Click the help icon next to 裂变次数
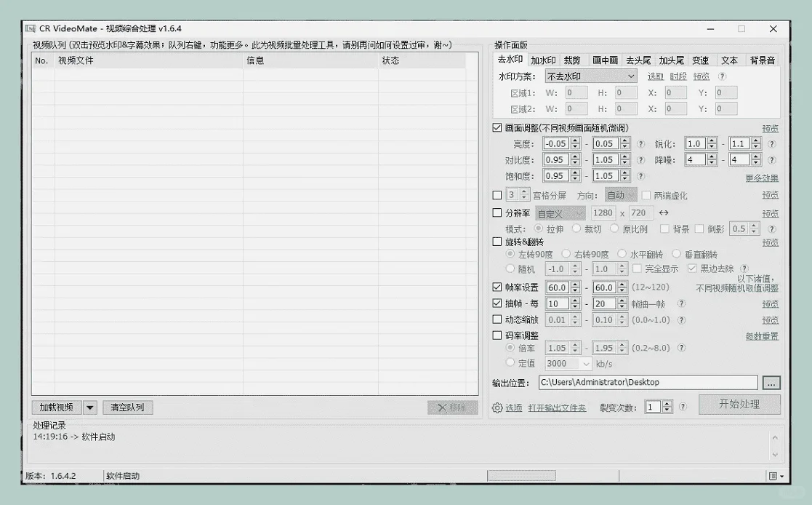Image resolution: width=812 pixels, height=505 pixels. coord(683,407)
